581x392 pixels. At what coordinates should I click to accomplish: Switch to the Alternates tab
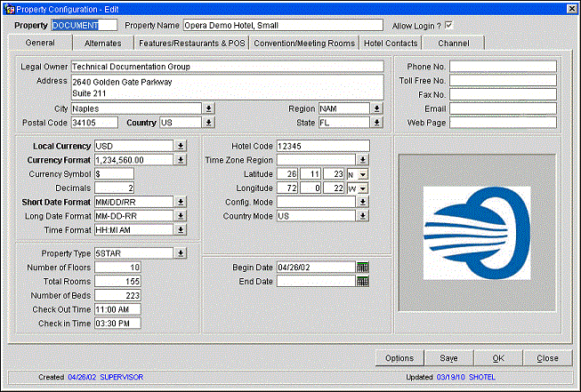click(102, 43)
